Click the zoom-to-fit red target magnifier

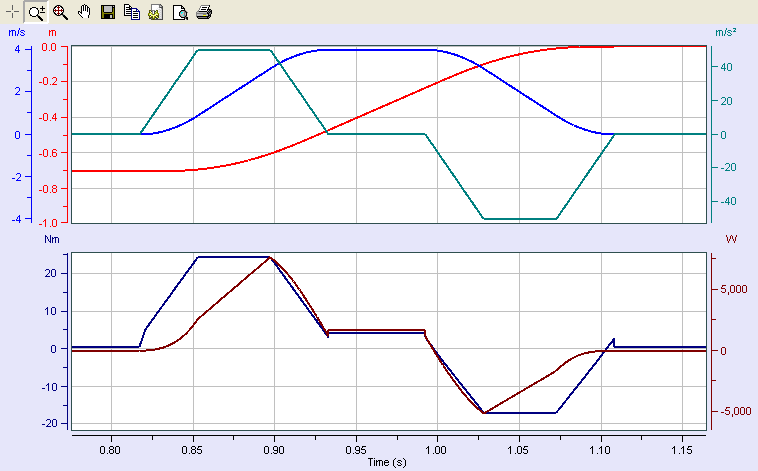tap(60, 12)
